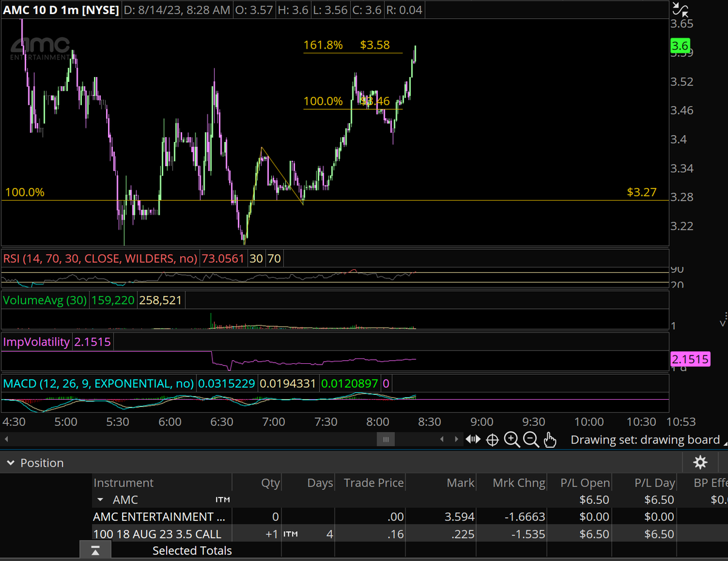This screenshot has height=561, width=728.
Task: Click the MACD study label
Action: [x=98, y=383]
